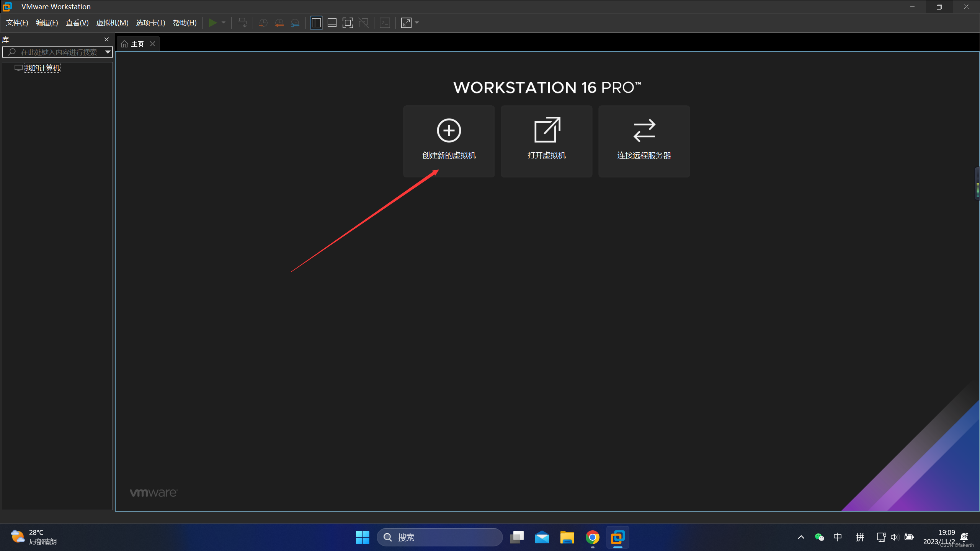Enter full screen mode icon
Viewport: 980px width, 551px height.
tap(348, 23)
